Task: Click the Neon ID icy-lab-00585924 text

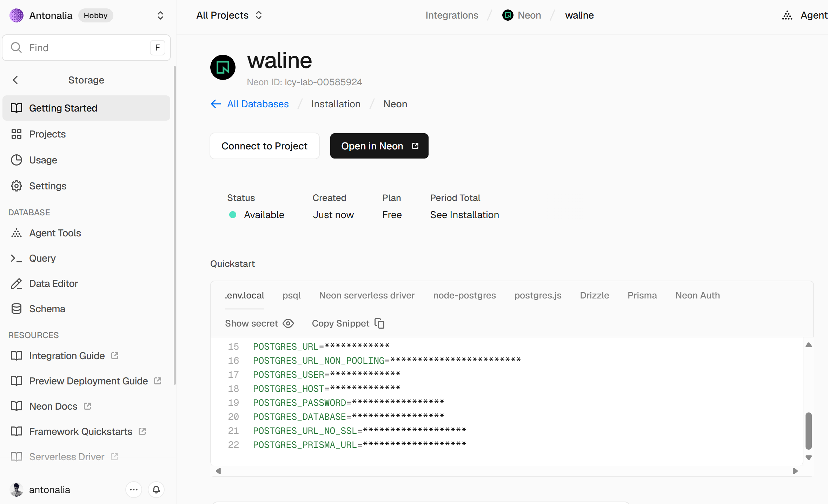Action: pyautogui.click(x=304, y=82)
